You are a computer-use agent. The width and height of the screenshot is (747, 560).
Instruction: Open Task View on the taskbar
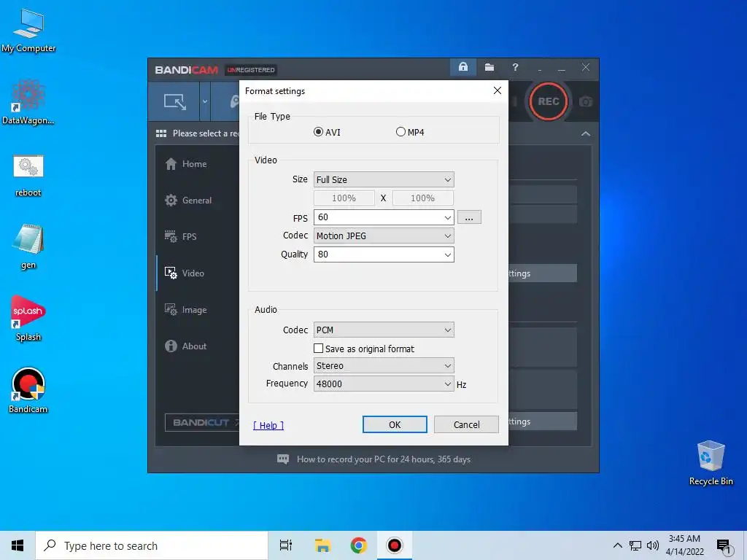(286, 545)
